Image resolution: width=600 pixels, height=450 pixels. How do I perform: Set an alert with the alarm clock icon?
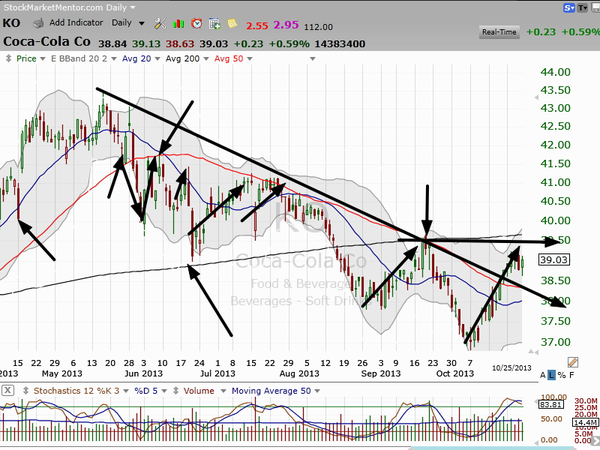[197, 23]
